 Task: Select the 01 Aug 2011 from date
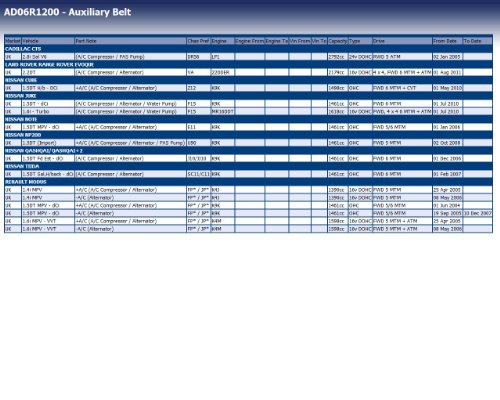447,72
